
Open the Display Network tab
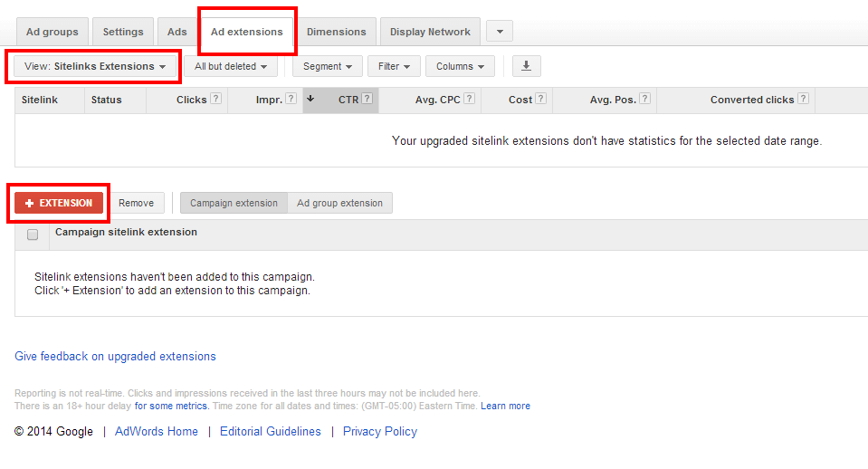430,32
